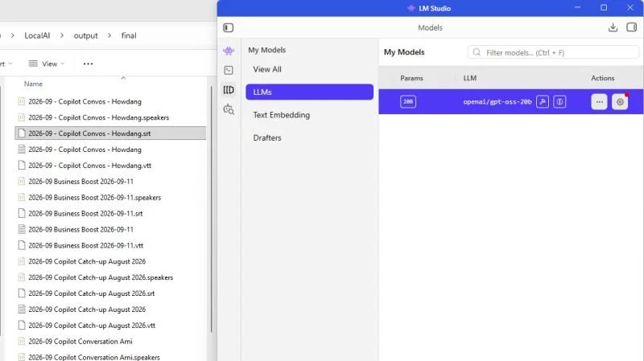Click the search magnifier in Filter models box
The image size is (644, 361).
[x=477, y=52]
